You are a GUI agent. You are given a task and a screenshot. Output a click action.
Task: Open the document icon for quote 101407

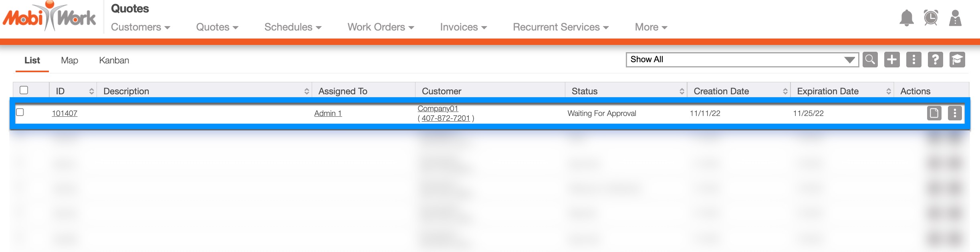(x=934, y=114)
